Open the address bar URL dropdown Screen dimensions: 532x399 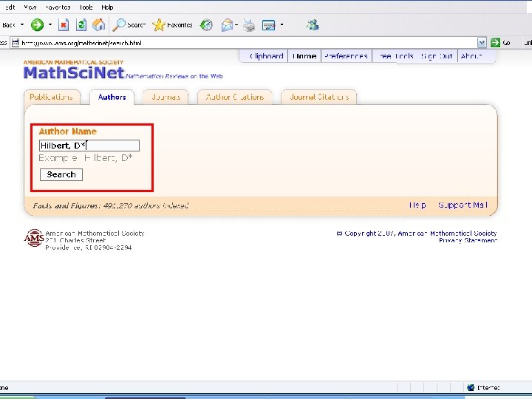click(x=482, y=43)
